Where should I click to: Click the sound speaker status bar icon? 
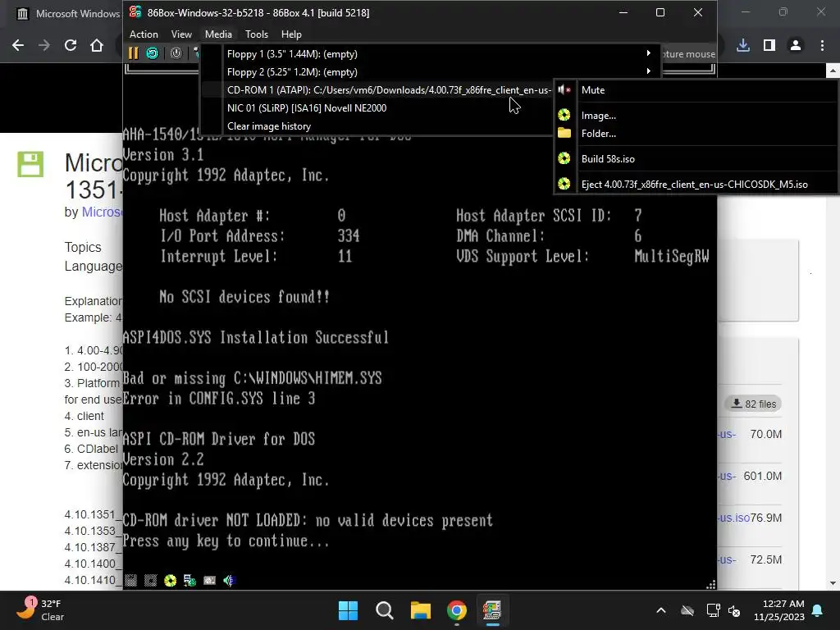(x=230, y=581)
